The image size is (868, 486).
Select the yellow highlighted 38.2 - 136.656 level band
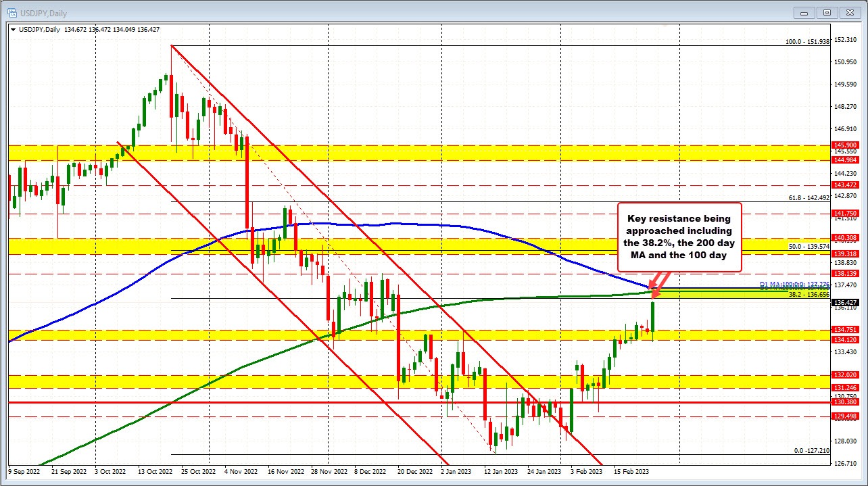pos(744,294)
